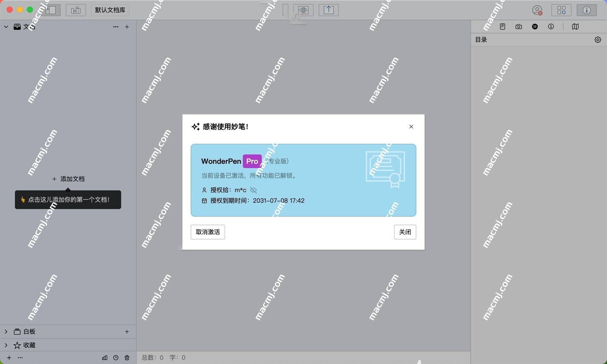
Task: Click the 白板 folder label
Action: point(29,331)
